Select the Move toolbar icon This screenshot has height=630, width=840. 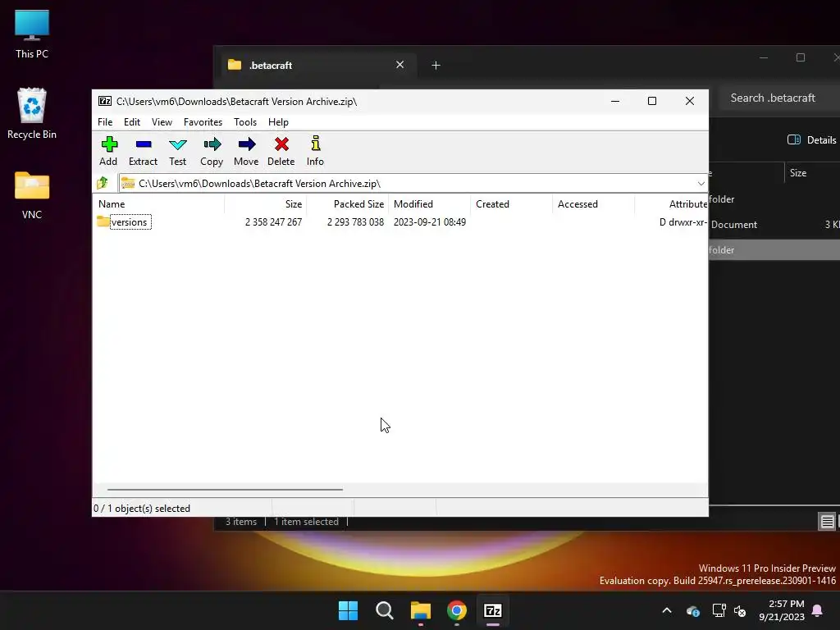[246, 152]
